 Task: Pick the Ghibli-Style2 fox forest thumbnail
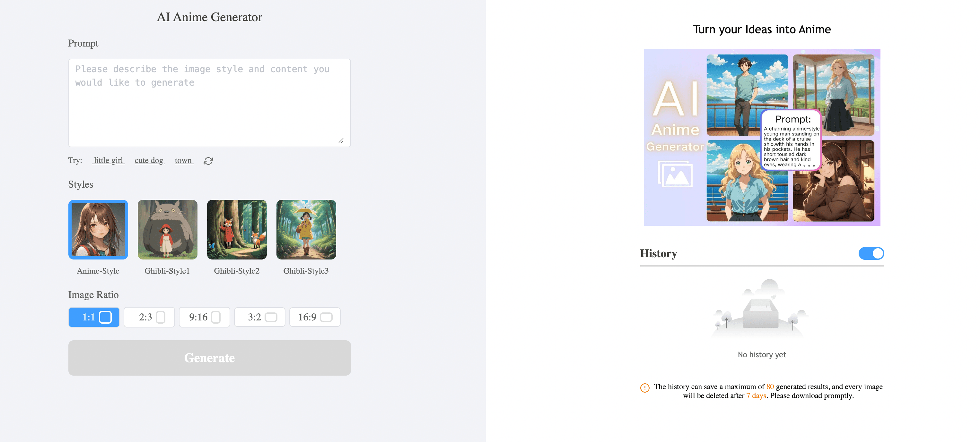pos(237,230)
